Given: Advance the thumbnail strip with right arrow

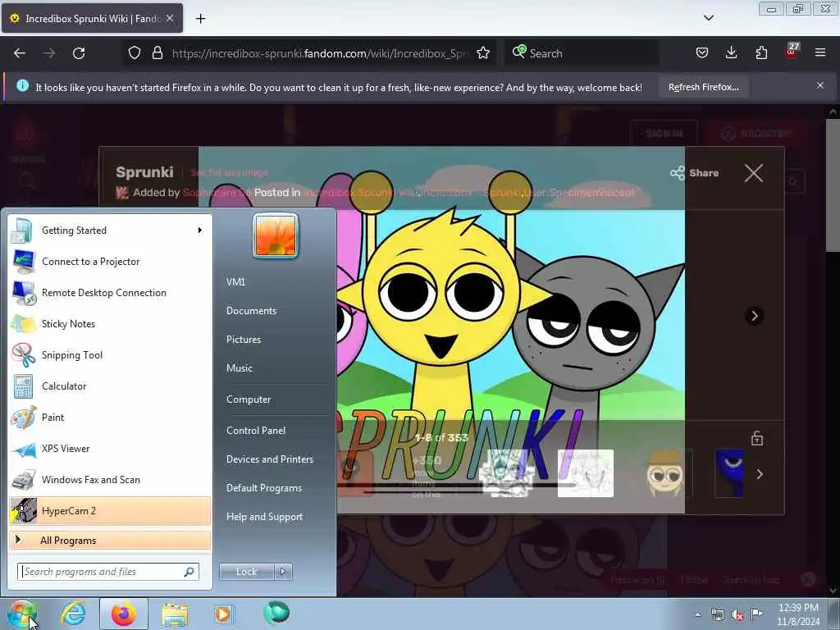Looking at the screenshot, I should point(760,474).
